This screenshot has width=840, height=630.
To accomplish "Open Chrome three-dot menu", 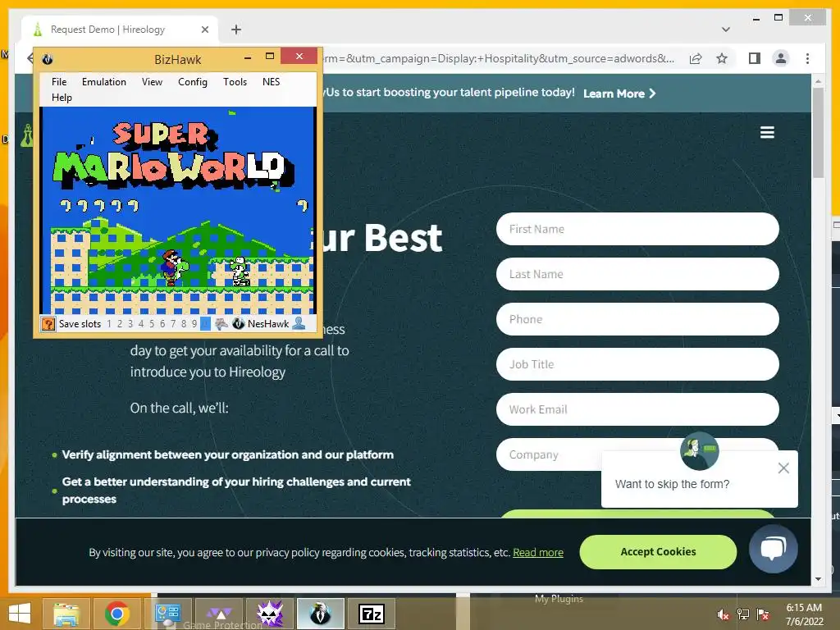I will click(808, 58).
